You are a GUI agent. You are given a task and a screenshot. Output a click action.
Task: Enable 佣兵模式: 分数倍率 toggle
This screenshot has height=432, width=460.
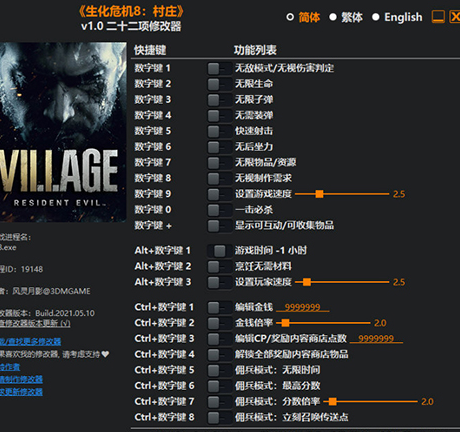coord(219,401)
